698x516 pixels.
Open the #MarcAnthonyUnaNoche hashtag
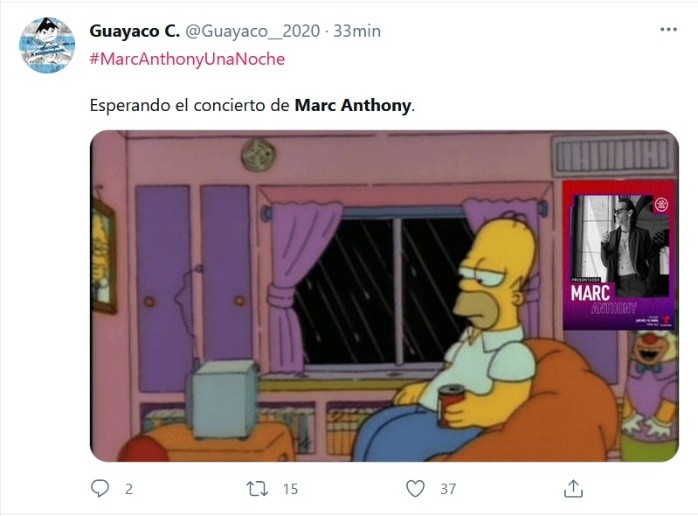pyautogui.click(x=187, y=59)
